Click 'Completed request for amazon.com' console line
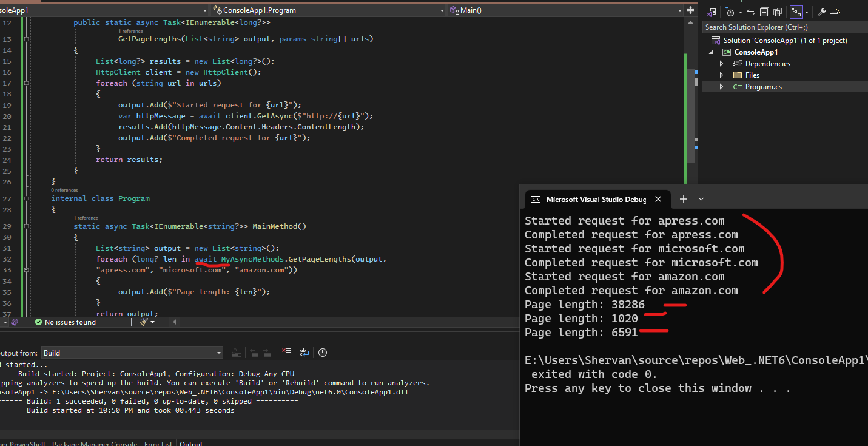 point(631,291)
